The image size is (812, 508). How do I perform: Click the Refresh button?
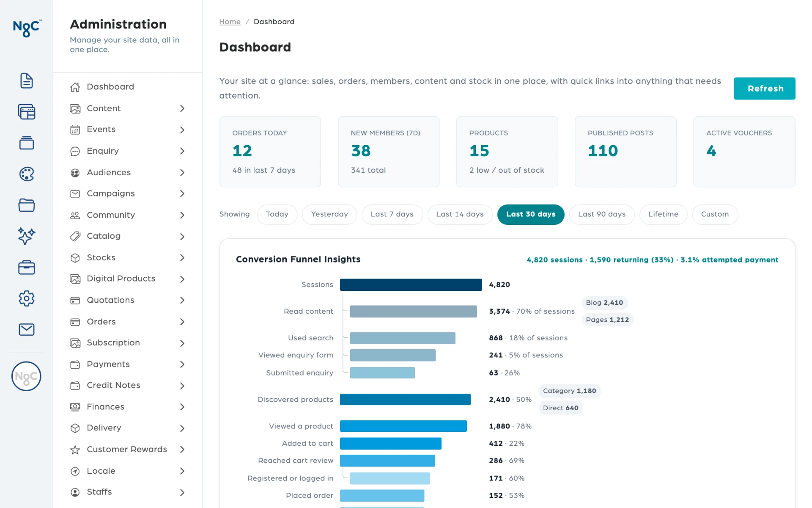(x=765, y=88)
